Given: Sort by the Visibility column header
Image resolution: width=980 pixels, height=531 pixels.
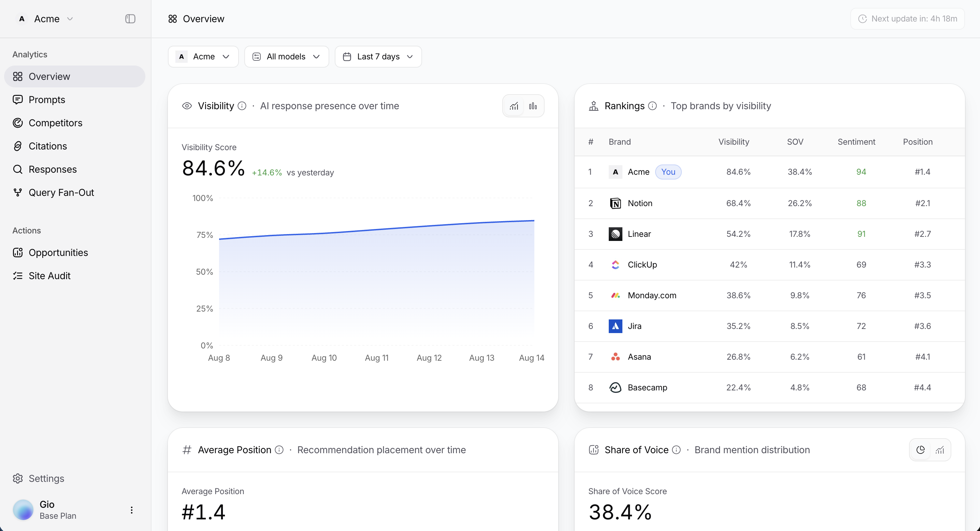Looking at the screenshot, I should coord(734,142).
